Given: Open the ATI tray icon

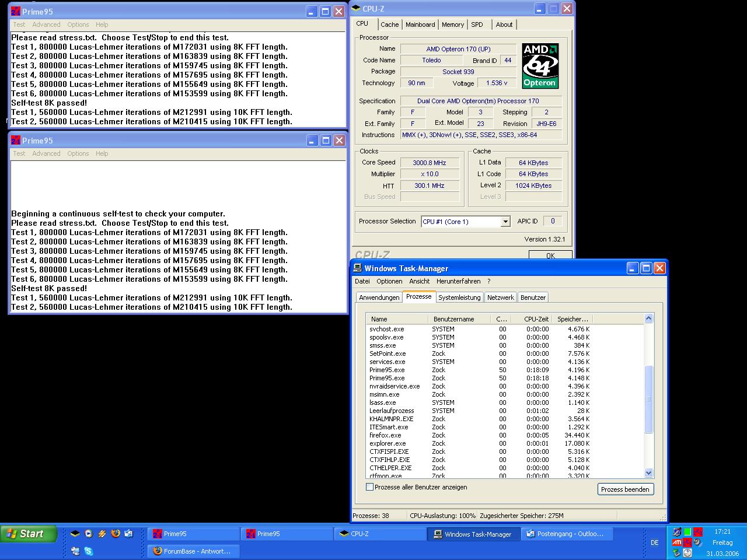Looking at the screenshot, I should pyautogui.click(x=677, y=542).
